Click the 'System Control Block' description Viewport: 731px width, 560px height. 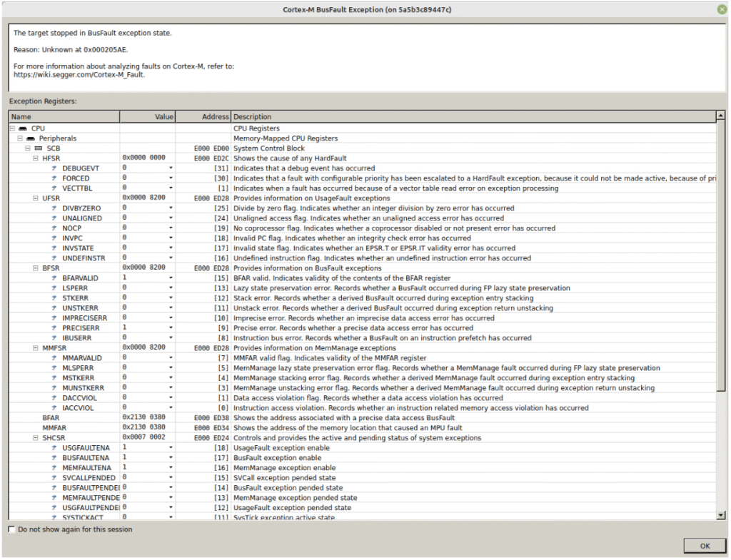(x=269, y=148)
